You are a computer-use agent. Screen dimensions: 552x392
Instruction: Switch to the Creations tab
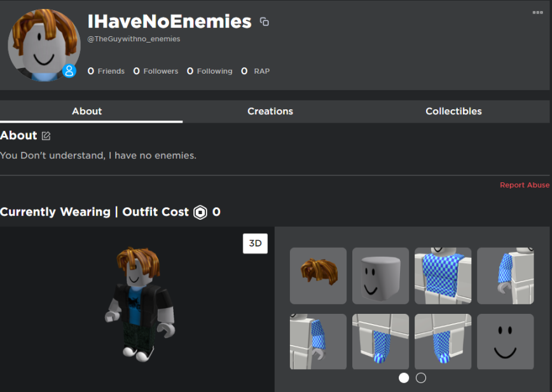[270, 111]
